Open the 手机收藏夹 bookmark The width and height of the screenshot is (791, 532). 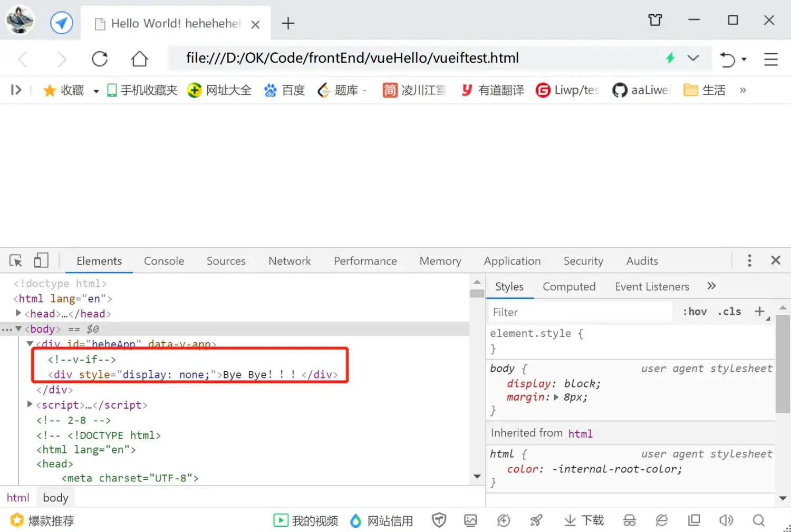[142, 90]
